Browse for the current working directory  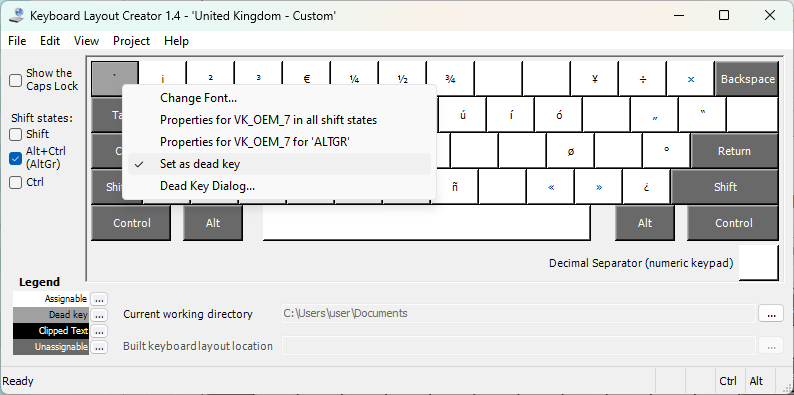[771, 314]
